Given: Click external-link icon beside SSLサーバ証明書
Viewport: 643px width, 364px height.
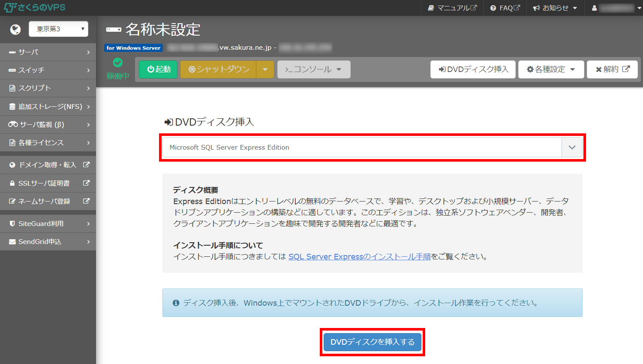Looking at the screenshot, I should pos(86,183).
